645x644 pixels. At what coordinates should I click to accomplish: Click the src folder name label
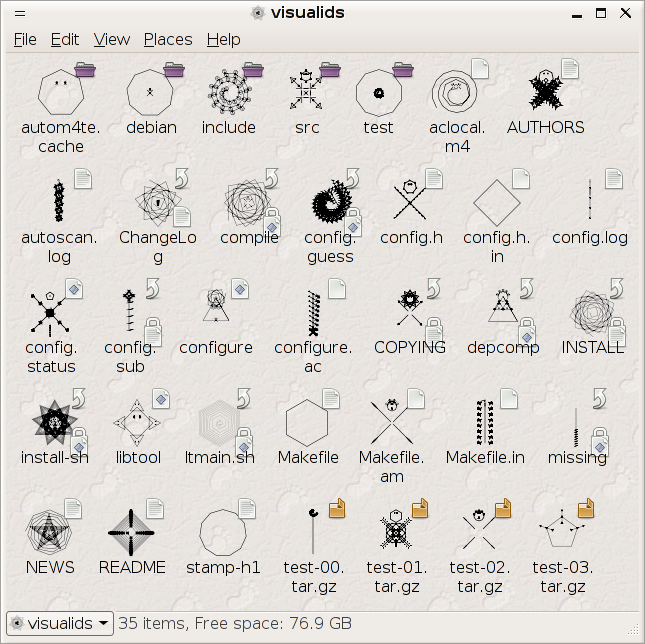tap(307, 128)
